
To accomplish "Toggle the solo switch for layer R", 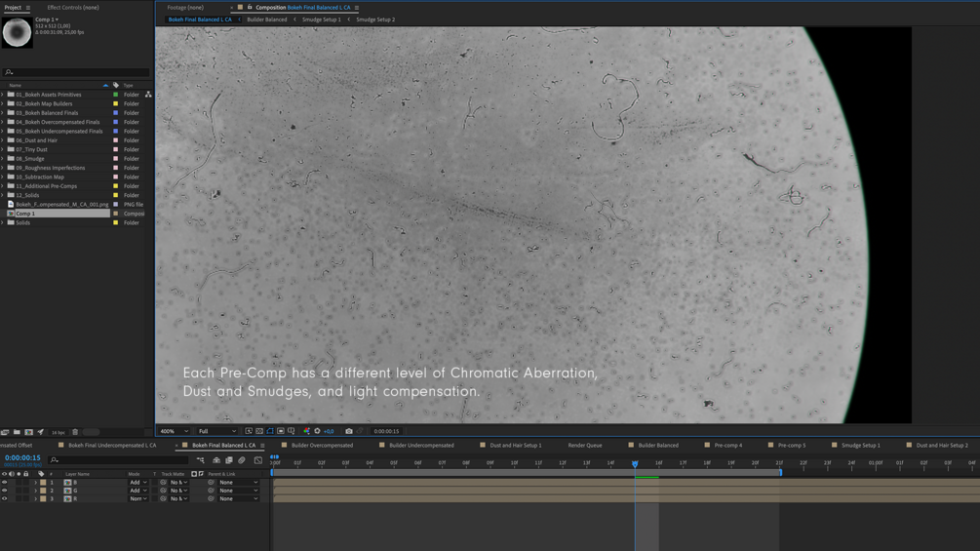I will pos(19,498).
